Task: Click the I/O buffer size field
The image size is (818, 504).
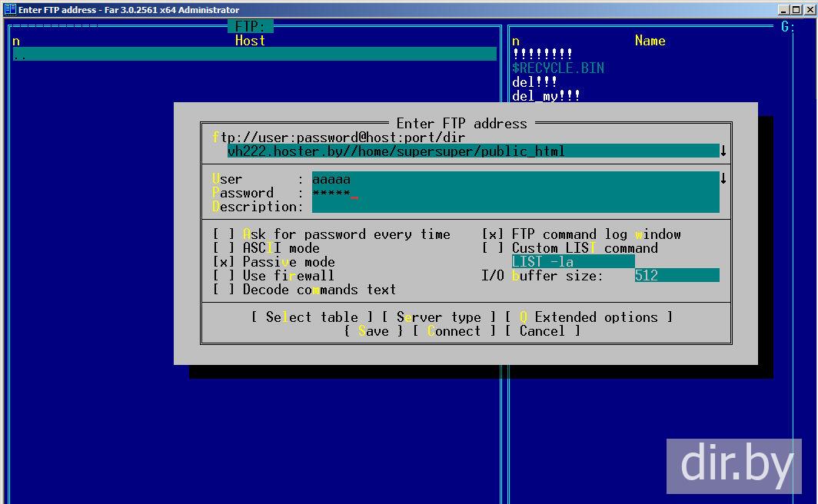Action: (x=677, y=276)
